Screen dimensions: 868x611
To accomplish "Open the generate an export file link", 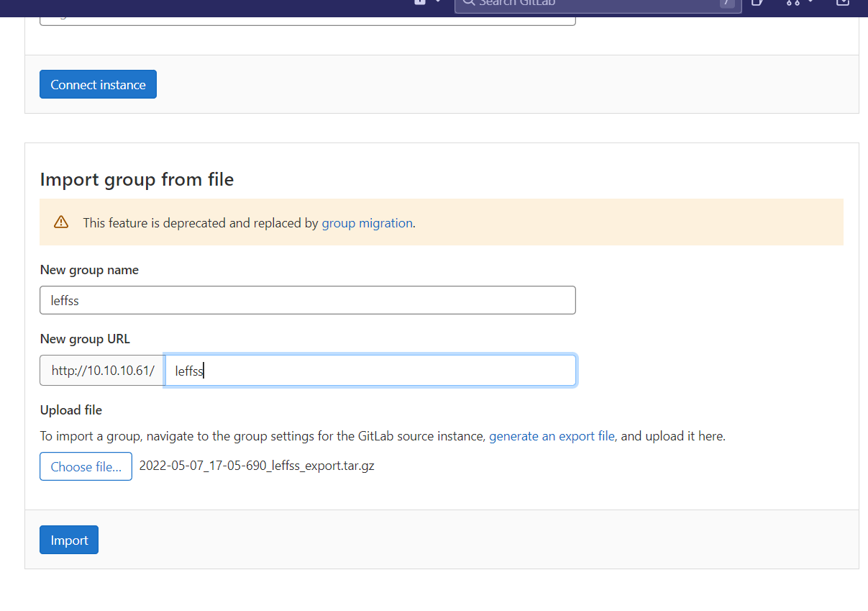I will pos(552,435).
